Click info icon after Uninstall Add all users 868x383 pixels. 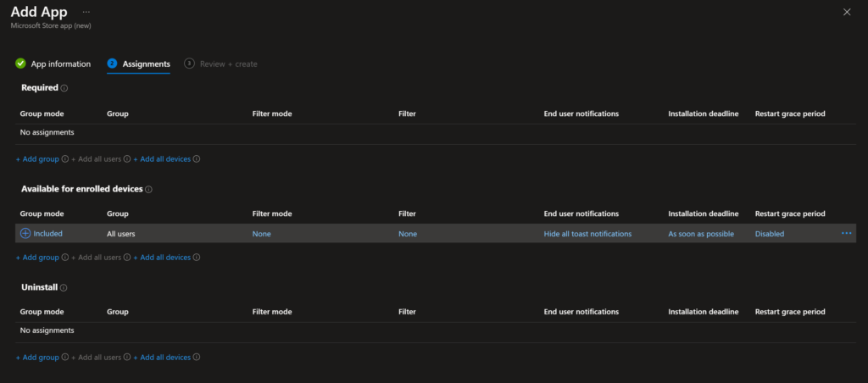point(127,358)
